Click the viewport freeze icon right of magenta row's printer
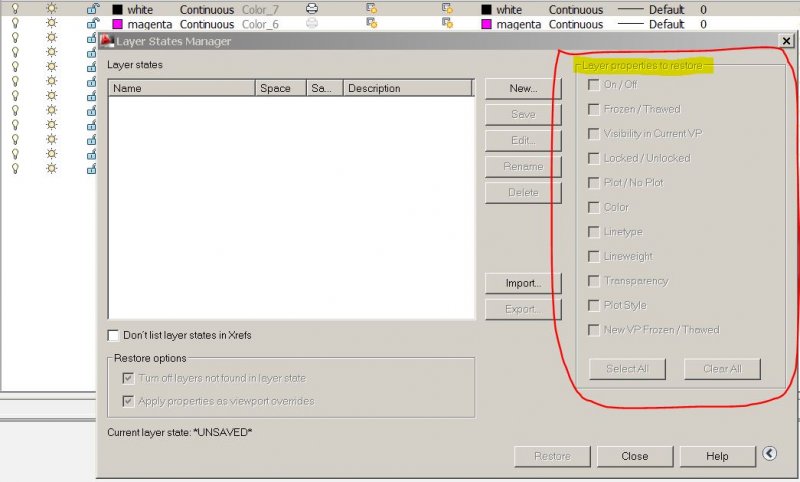Viewport: 800px width, 482px height. [372, 23]
